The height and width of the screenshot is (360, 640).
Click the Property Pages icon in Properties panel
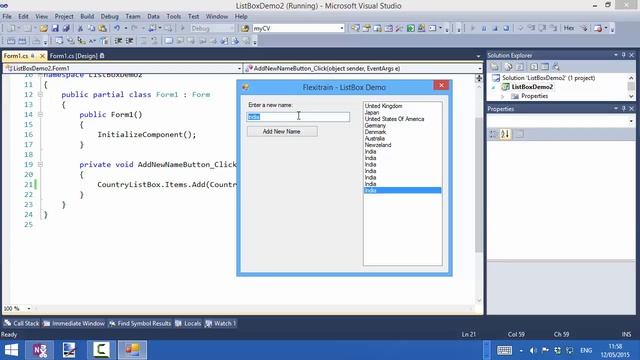pos(520,134)
